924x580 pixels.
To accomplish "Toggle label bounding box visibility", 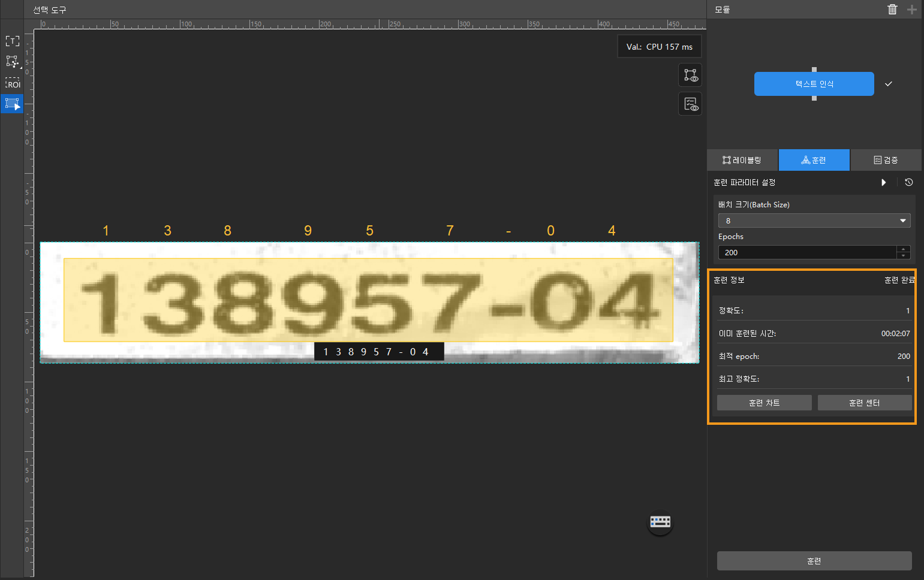I will tap(690, 75).
